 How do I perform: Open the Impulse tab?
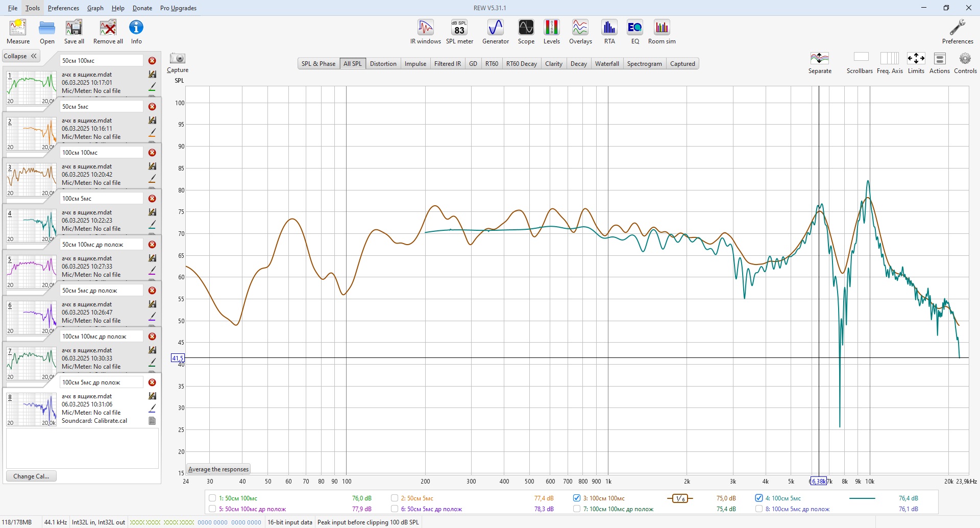[x=415, y=64]
